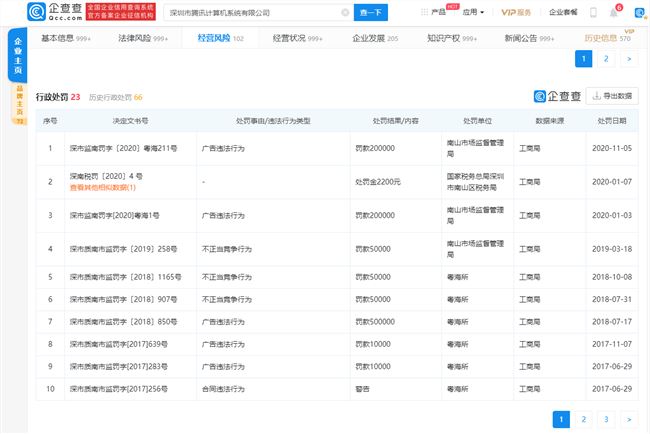This screenshot has height=434, width=650.
Task: Click the 企业主页 side tab
Action: coord(18,56)
